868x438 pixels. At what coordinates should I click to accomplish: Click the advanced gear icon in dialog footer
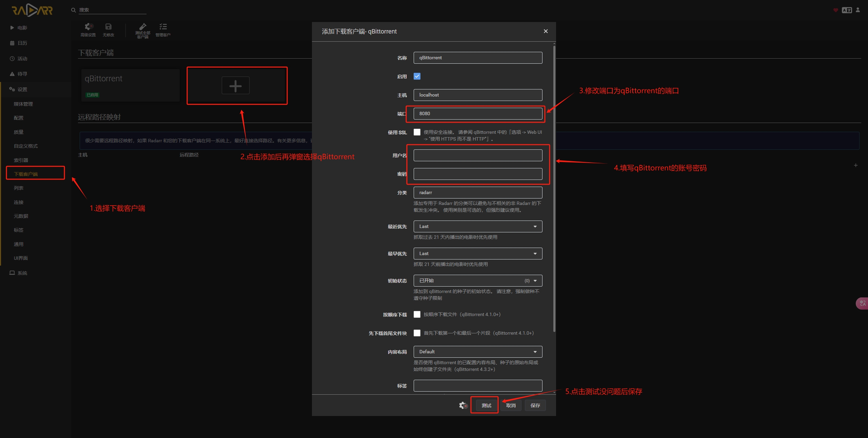pos(463,405)
